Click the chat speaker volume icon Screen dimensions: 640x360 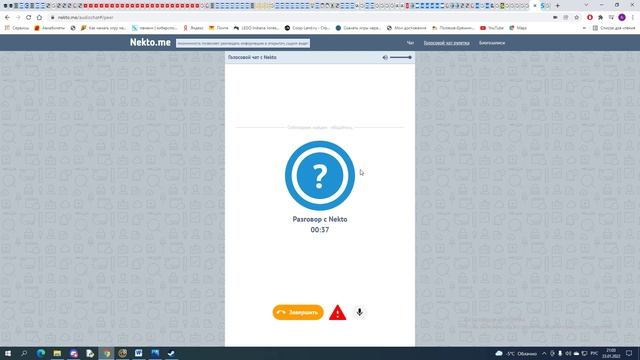[385, 58]
